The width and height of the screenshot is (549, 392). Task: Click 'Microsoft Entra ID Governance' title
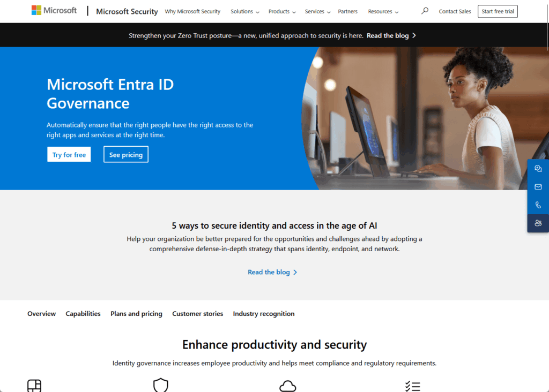coord(110,94)
